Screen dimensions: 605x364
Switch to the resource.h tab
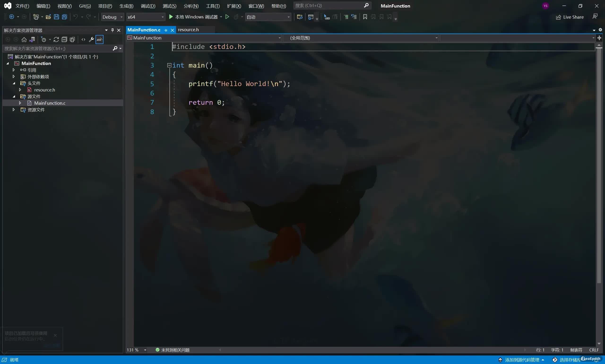(188, 30)
